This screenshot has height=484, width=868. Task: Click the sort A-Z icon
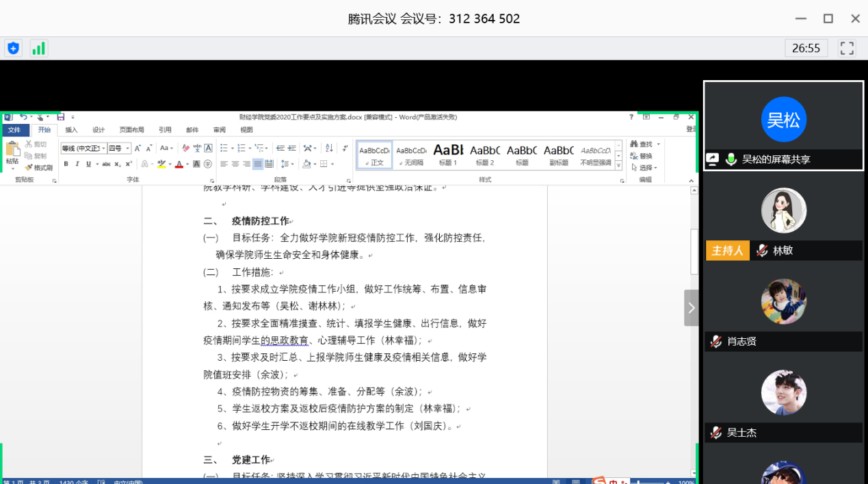point(329,148)
